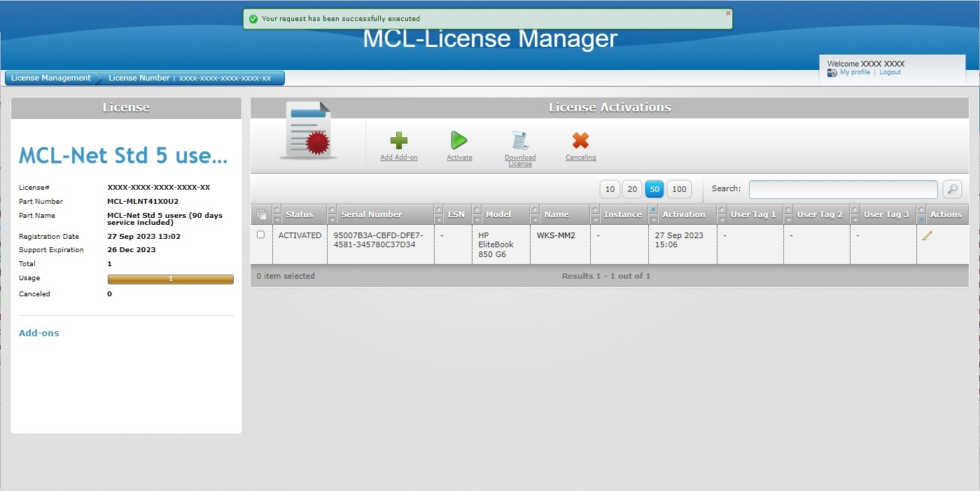Sort User Tag 1 column ascending with up arrow
Image resolution: width=980 pixels, height=491 pixels.
(722, 210)
